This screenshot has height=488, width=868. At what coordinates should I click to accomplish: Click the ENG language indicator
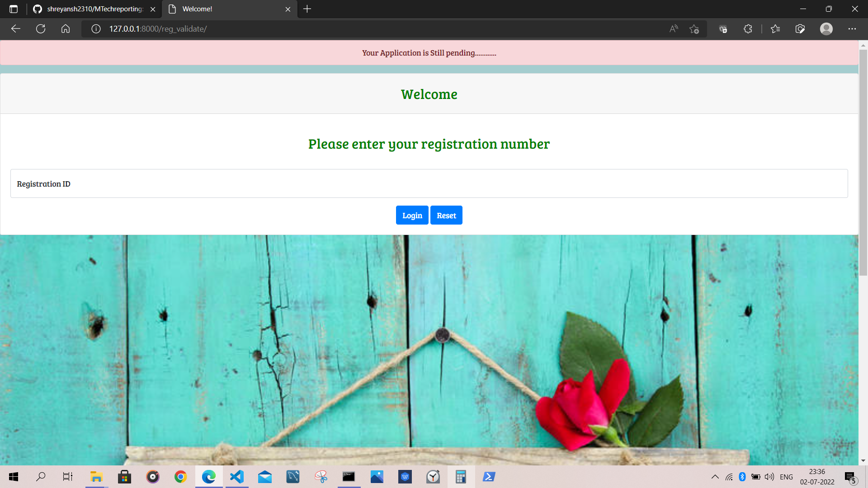786,477
